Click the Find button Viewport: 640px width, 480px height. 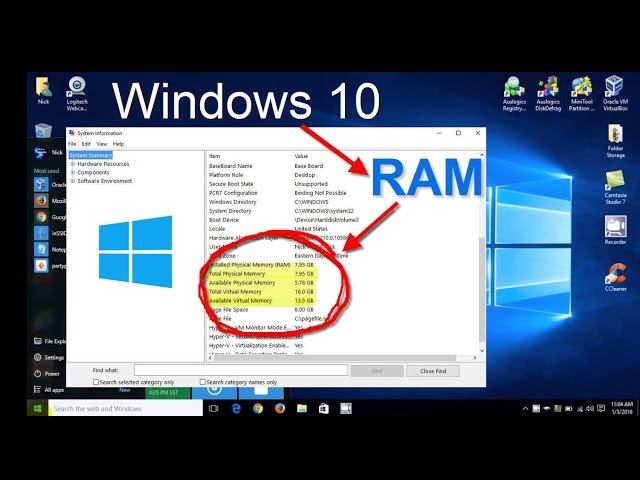[x=377, y=371]
